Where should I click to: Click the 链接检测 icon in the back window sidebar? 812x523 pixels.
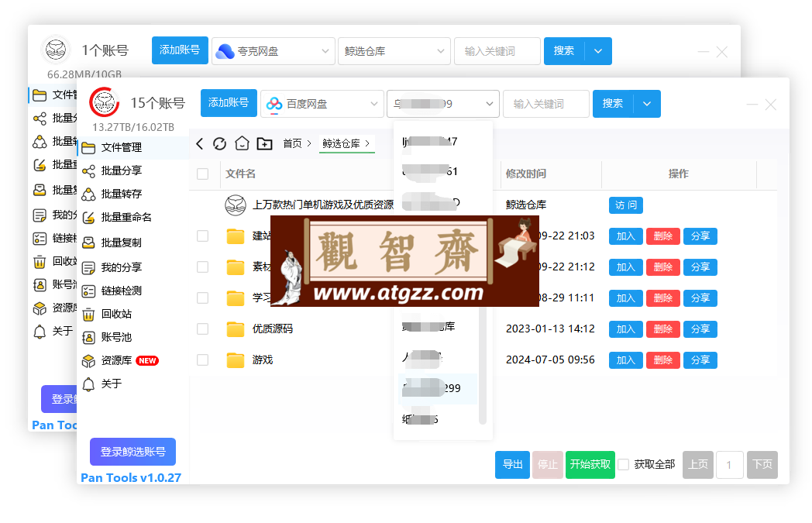click(40, 238)
